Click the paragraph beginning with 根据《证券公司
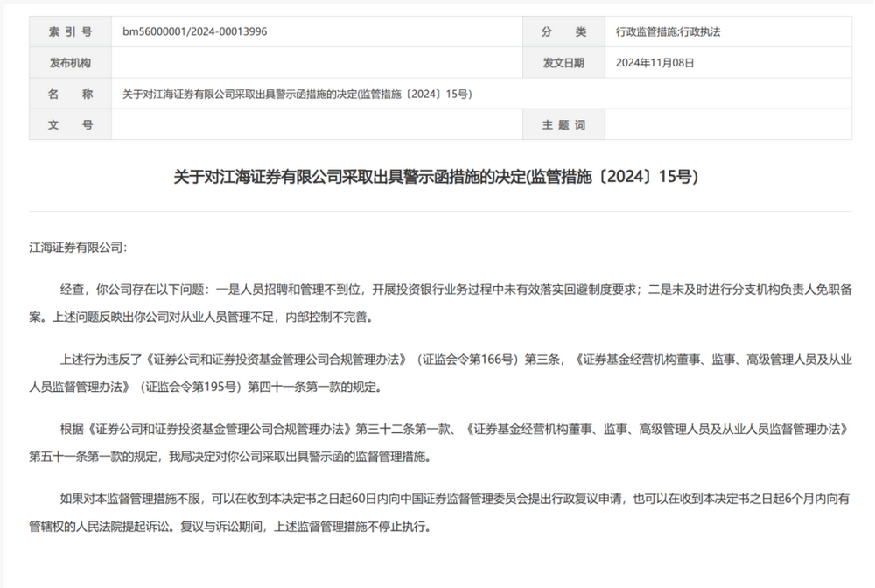Viewport: 875px width, 588px height. (437, 442)
